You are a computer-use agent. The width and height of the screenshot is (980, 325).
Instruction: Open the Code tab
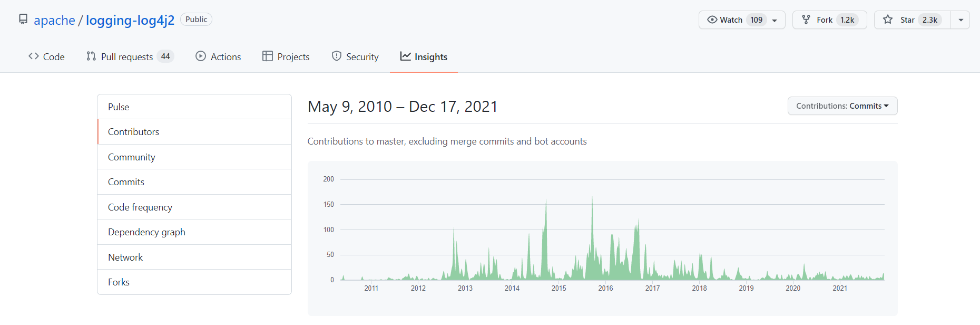46,56
